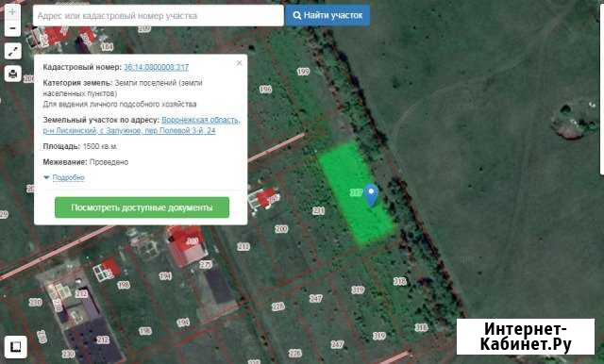Viewport: 604px width, 364px height.
Task: Select parcel labeled 247 on map
Action: point(315,298)
